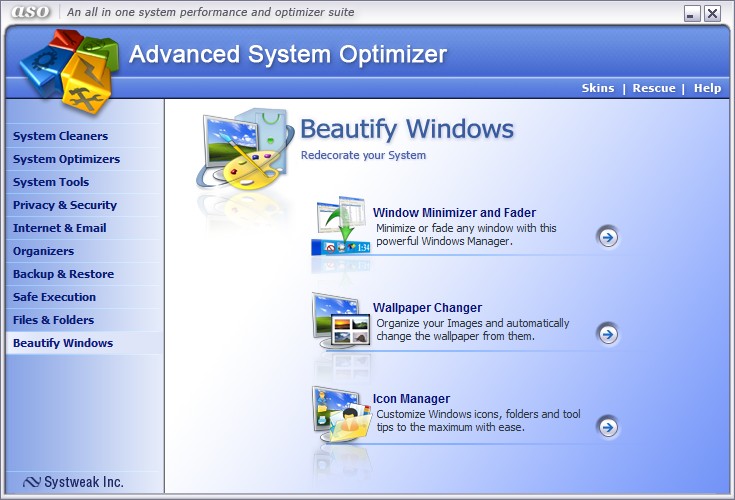The width and height of the screenshot is (735, 500).
Task: Click the 'Advanced System Optimizer' header title
Action: (288, 54)
